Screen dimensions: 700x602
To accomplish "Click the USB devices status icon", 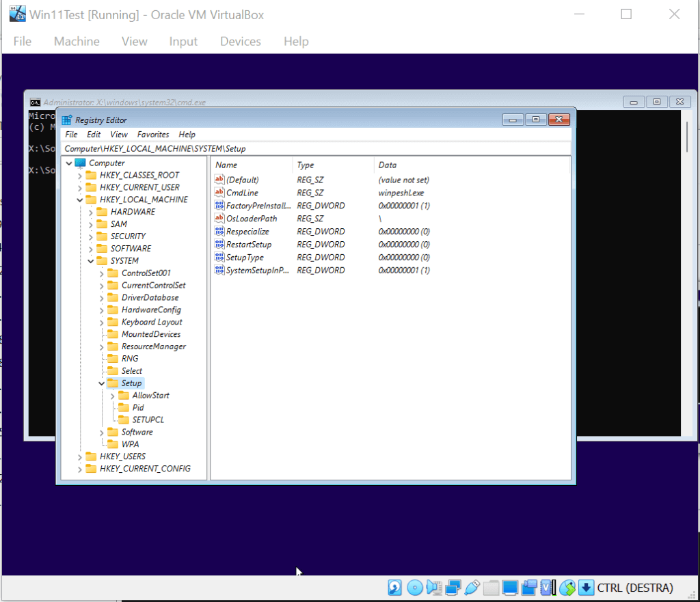I will 472,588.
